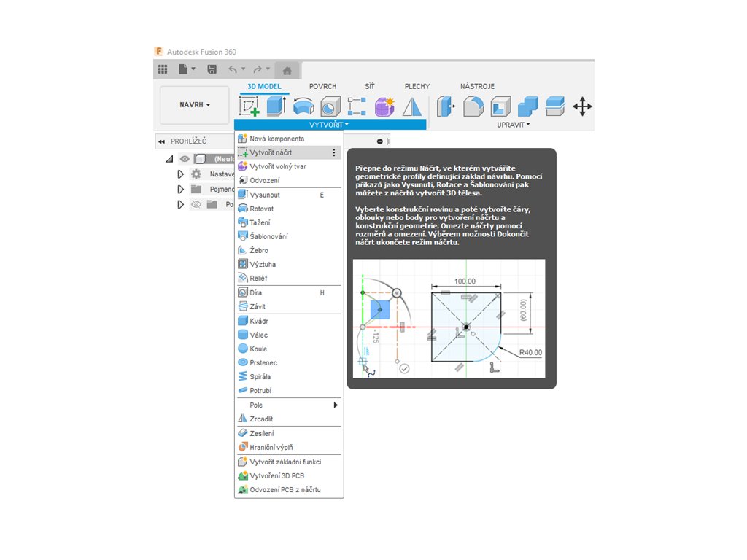Click the browser panel pin circle icon
Screen dimensions: 747x560
[379, 141]
